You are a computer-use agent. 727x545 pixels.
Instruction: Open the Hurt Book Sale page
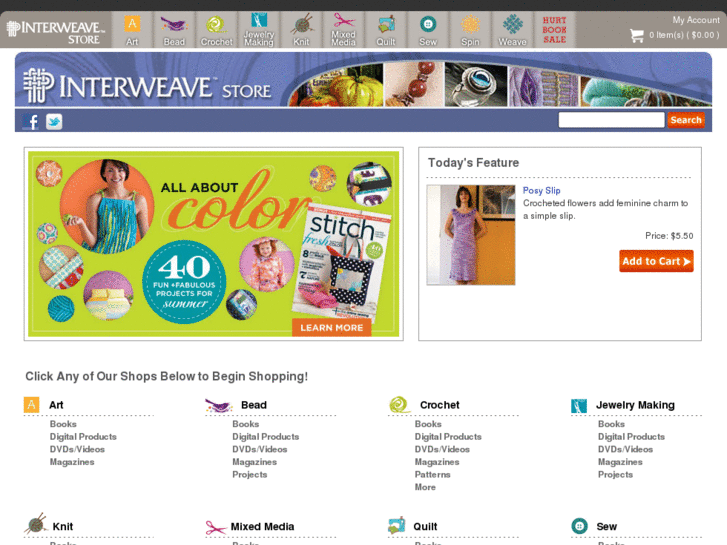tap(555, 30)
